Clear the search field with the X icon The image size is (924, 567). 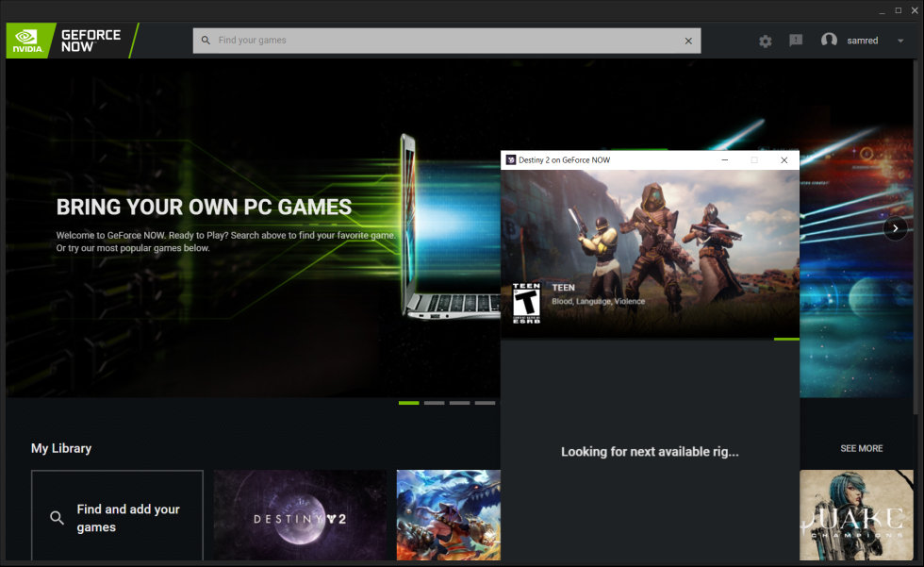click(x=688, y=41)
